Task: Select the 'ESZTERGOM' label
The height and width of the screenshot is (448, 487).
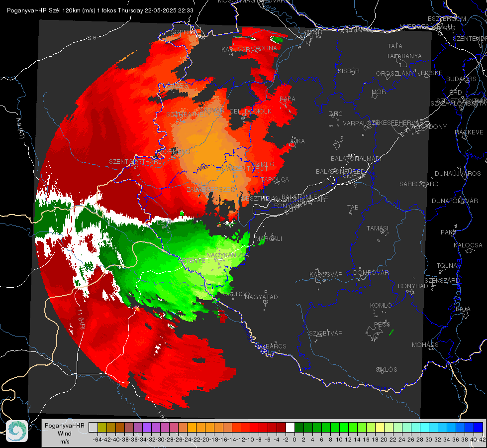Action: coord(447,18)
